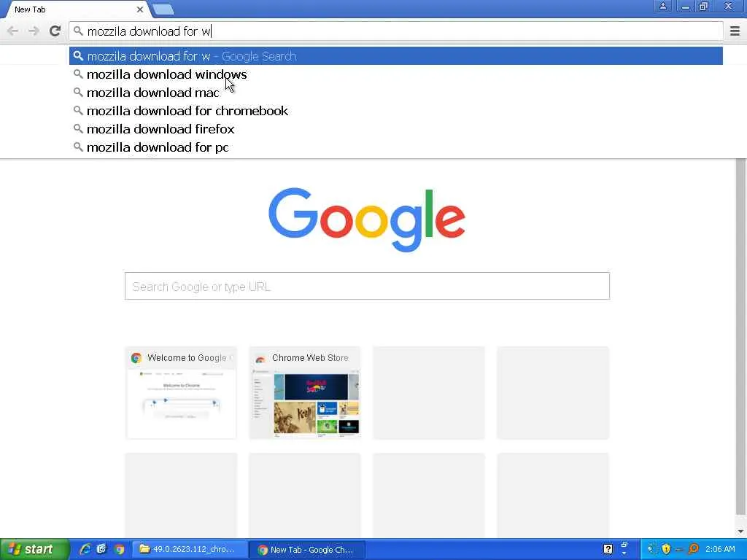Click the second quick launch icon
The height and width of the screenshot is (560, 747).
coord(102,549)
